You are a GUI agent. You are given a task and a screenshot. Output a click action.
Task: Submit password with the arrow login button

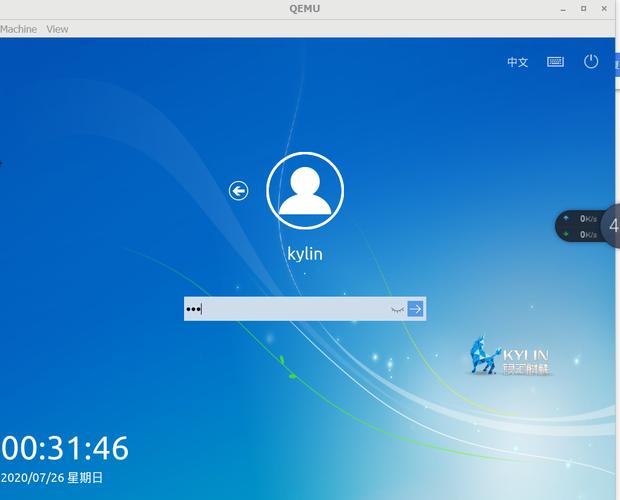415,309
